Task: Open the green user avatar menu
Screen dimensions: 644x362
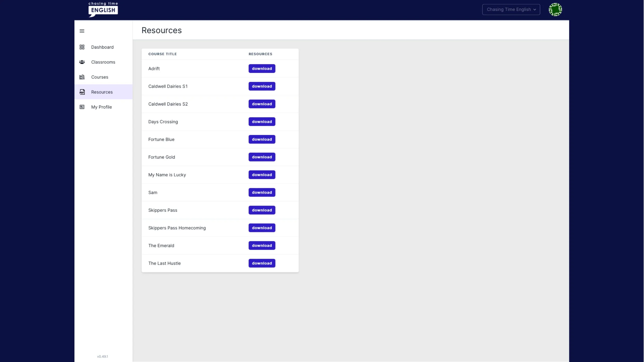Action: pos(555,10)
